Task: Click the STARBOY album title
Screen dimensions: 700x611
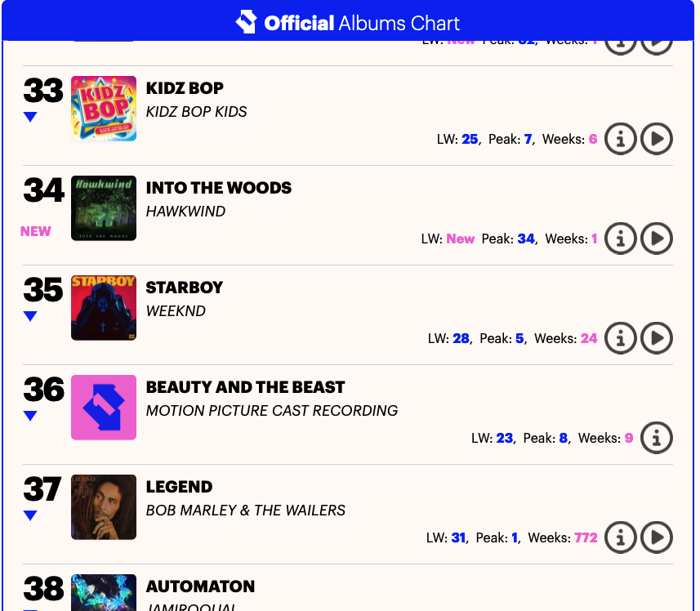Action: 184,288
